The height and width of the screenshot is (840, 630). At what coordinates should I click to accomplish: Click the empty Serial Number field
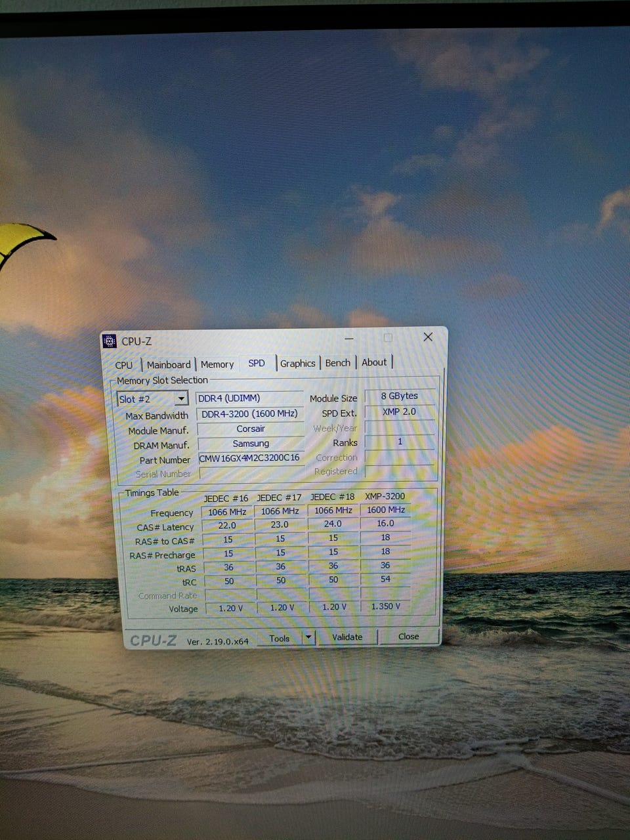pos(252,472)
